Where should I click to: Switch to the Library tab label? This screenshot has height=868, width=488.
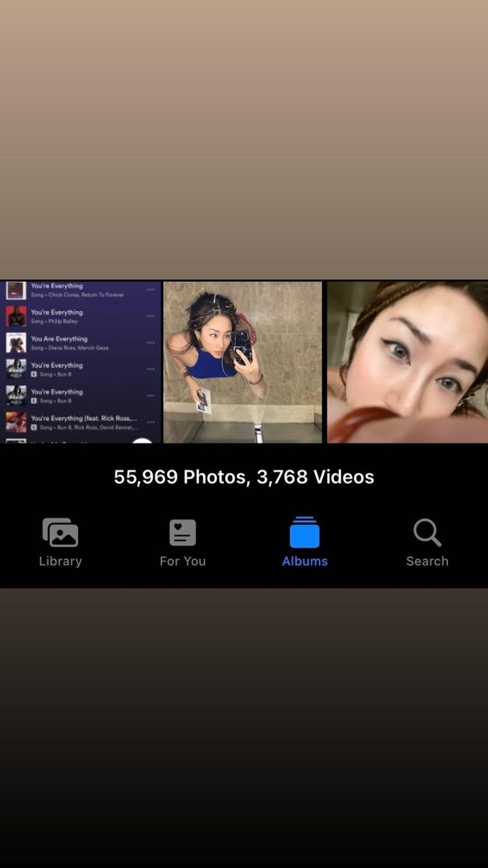tap(60, 561)
